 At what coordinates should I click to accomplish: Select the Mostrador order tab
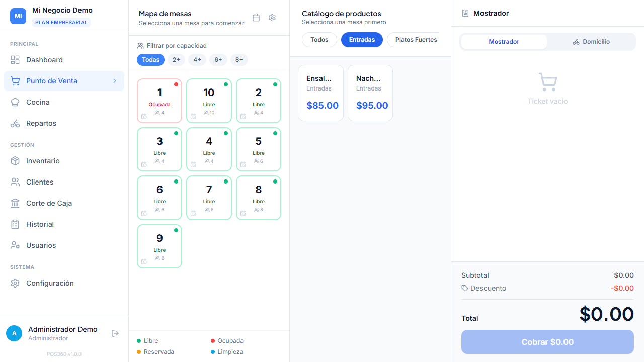[x=504, y=42]
